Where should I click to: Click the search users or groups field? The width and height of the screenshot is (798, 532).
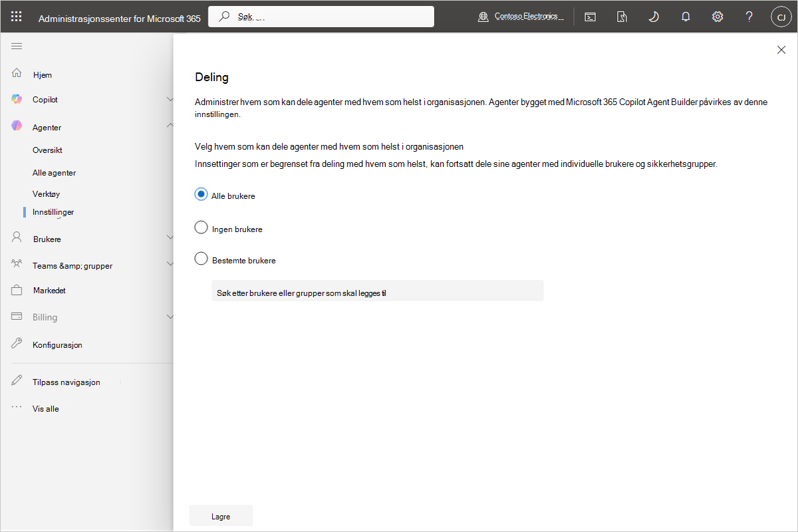point(378,291)
